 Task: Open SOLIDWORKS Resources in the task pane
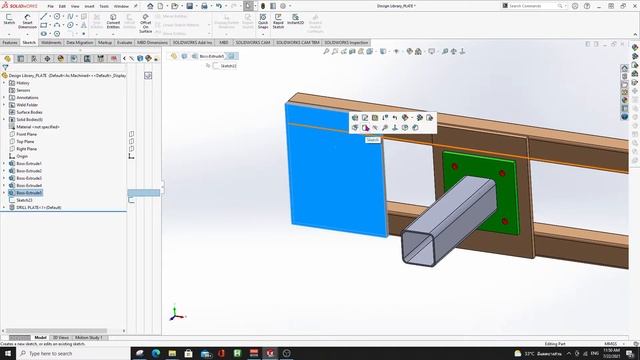625,68
